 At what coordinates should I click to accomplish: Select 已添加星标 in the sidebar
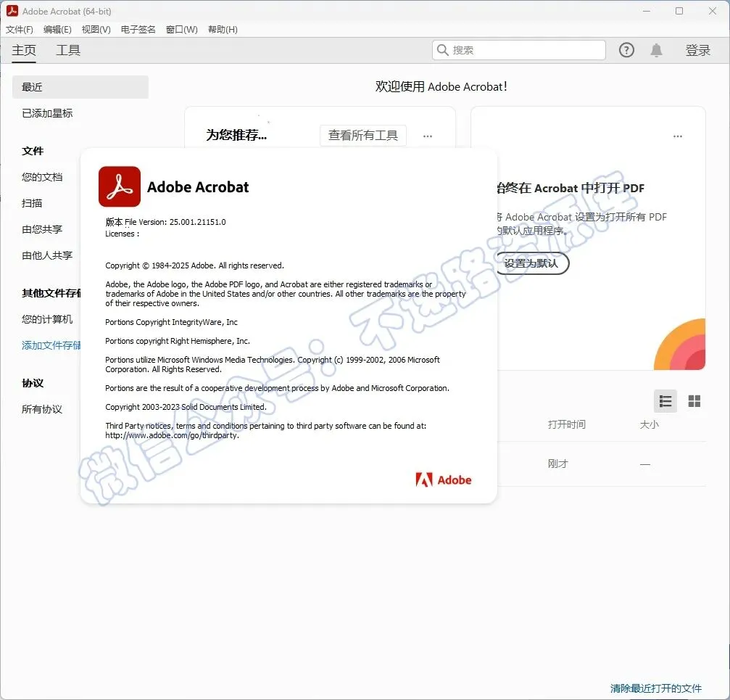pos(47,113)
